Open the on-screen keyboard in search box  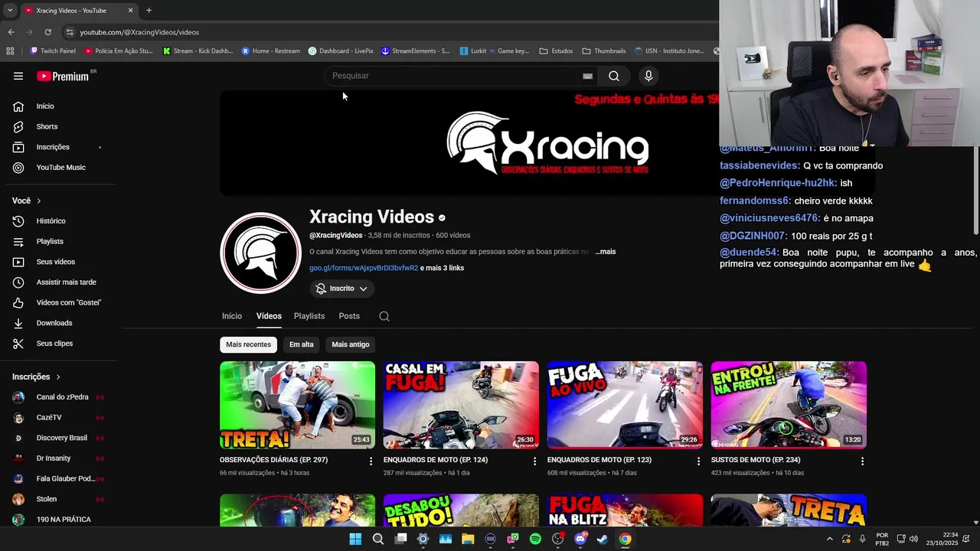pos(587,76)
